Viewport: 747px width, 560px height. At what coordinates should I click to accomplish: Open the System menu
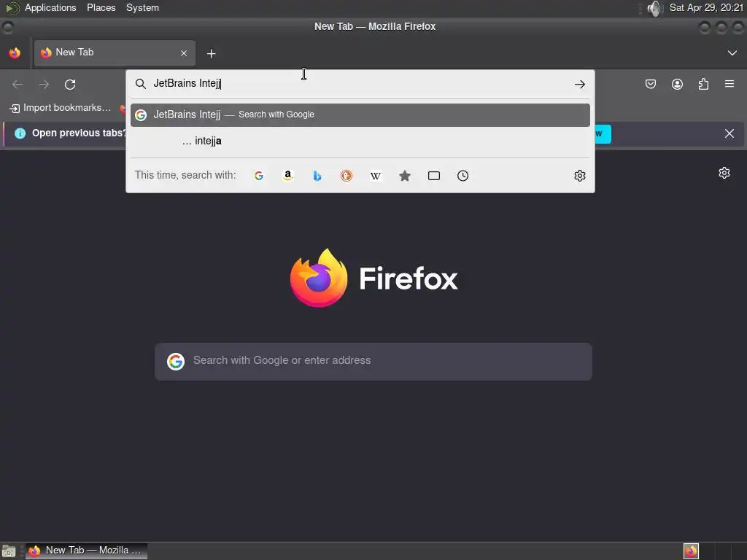pos(142,7)
